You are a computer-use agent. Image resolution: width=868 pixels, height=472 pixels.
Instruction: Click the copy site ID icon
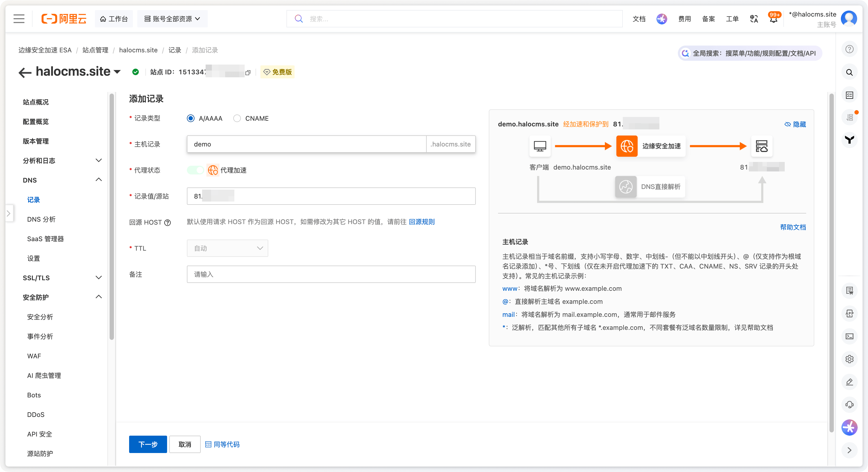click(x=248, y=72)
